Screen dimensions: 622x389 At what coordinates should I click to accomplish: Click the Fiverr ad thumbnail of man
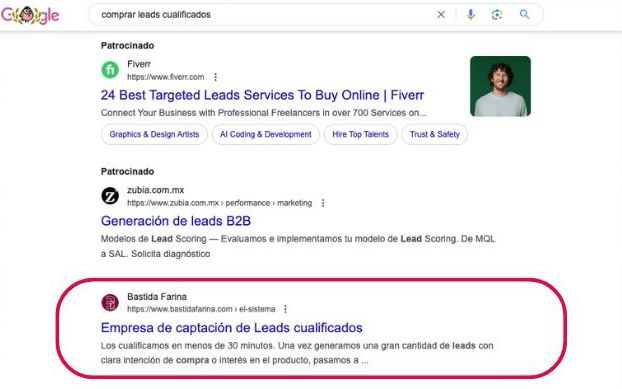point(500,86)
